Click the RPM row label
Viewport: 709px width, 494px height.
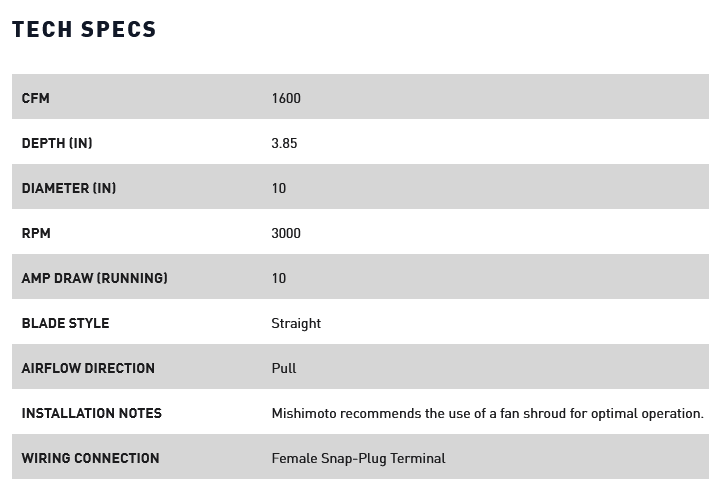coord(36,233)
